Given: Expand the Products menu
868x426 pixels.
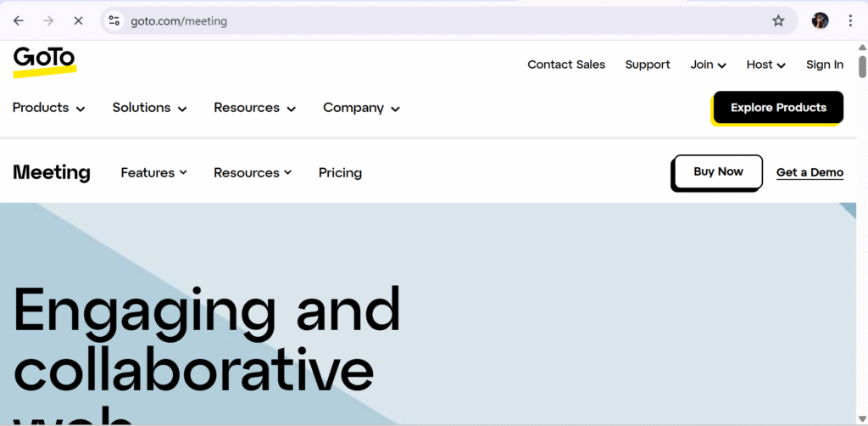Looking at the screenshot, I should coord(48,108).
